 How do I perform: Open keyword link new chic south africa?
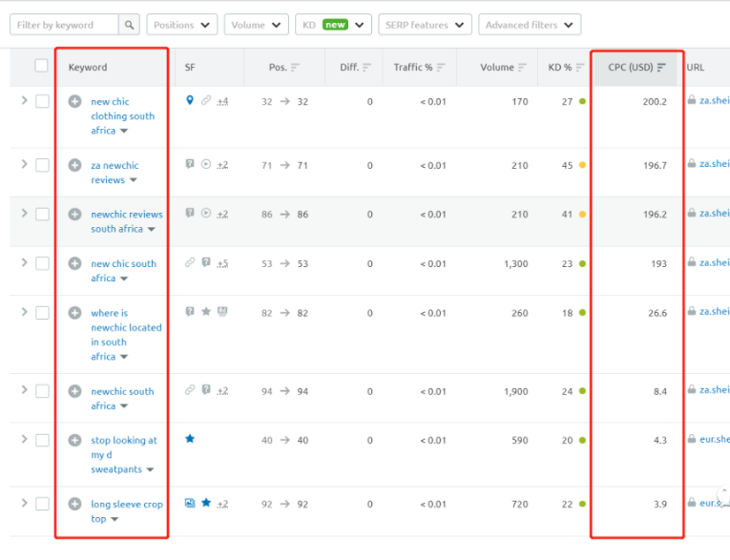[x=123, y=270]
